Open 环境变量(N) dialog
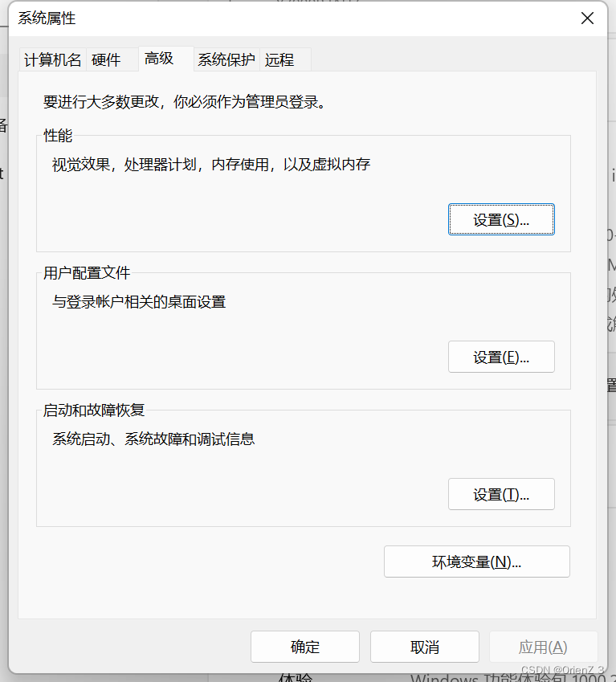The width and height of the screenshot is (616, 682). [477, 562]
